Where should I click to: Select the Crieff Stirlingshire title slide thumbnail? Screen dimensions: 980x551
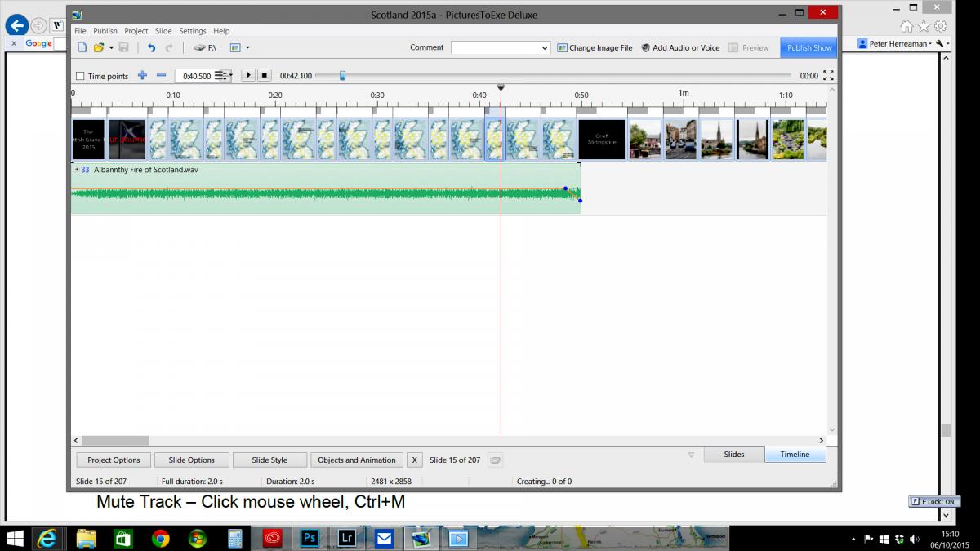coord(601,140)
